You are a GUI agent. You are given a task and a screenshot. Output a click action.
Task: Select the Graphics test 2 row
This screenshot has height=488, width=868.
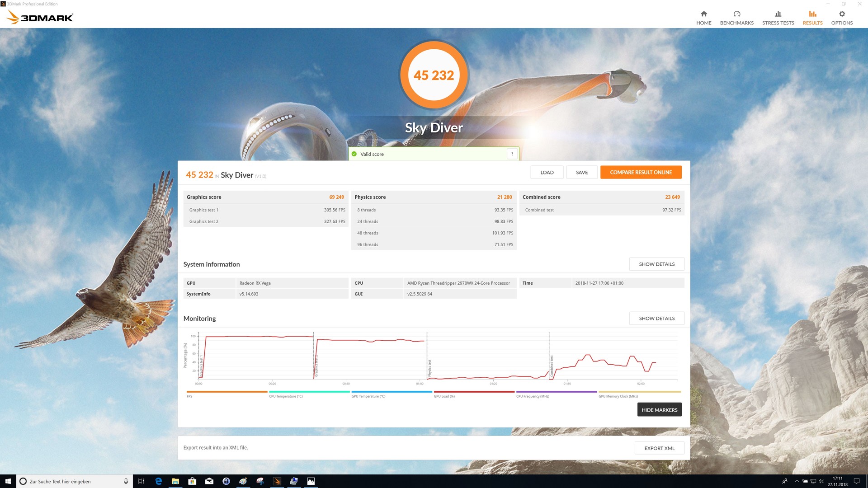click(266, 221)
